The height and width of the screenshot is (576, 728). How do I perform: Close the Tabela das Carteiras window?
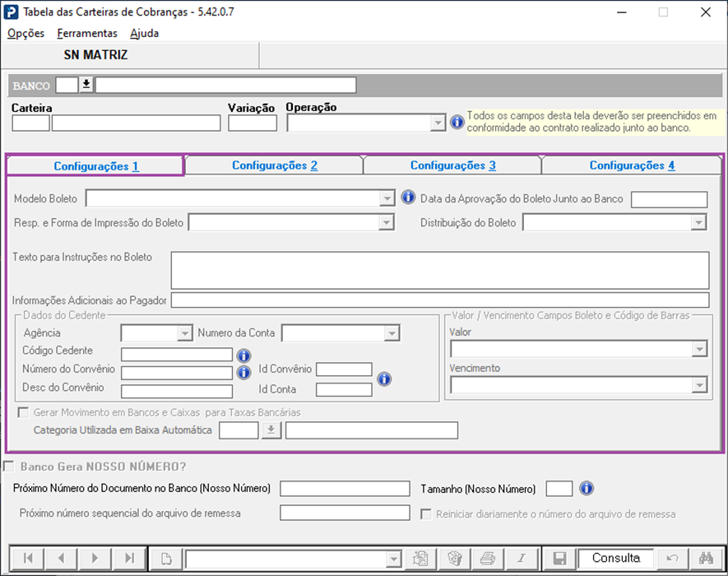pyautogui.click(x=706, y=12)
